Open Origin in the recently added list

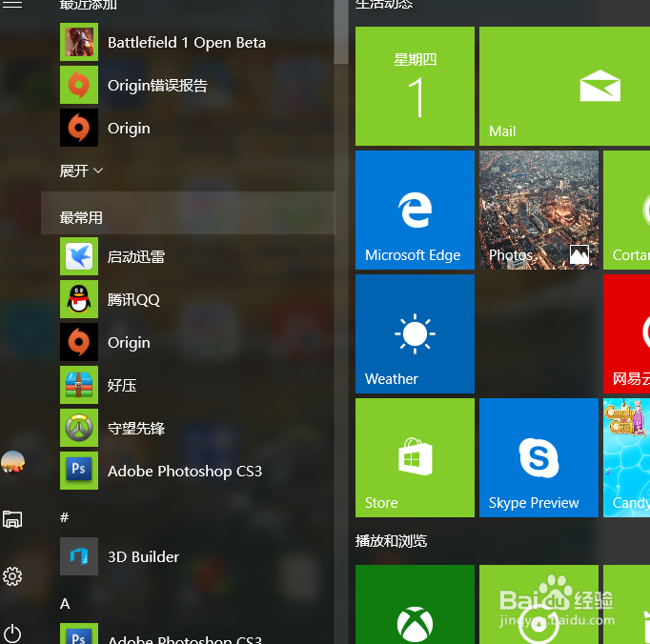[x=188, y=128]
